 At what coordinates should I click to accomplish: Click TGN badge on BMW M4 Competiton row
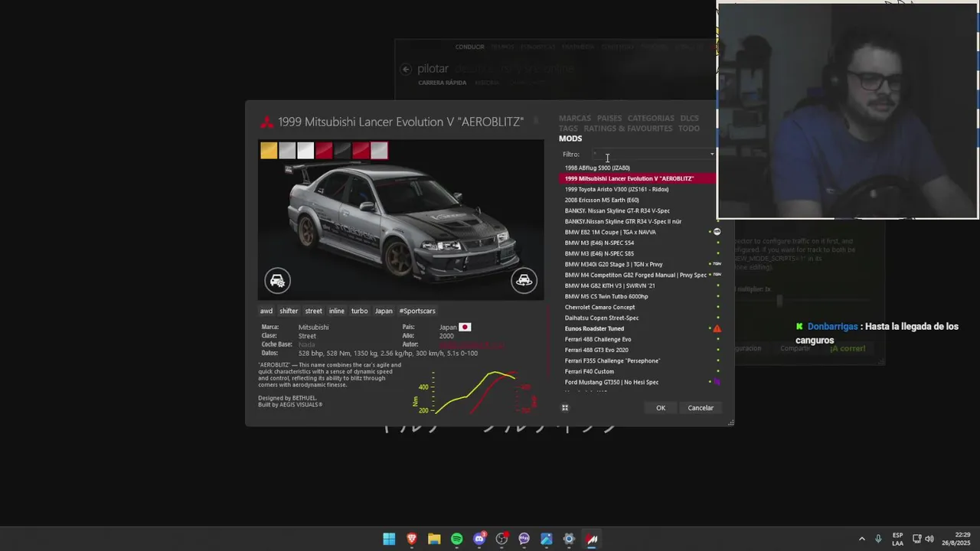[717, 275]
